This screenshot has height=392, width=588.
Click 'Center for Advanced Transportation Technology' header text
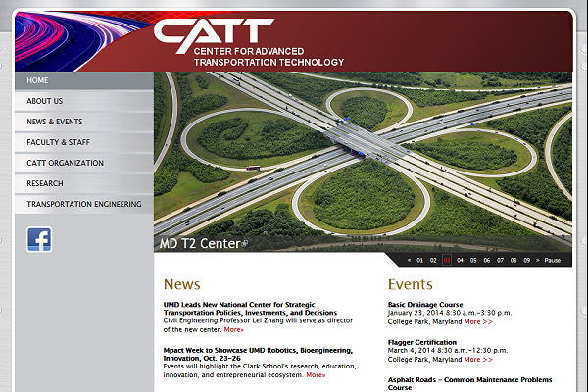click(x=269, y=57)
